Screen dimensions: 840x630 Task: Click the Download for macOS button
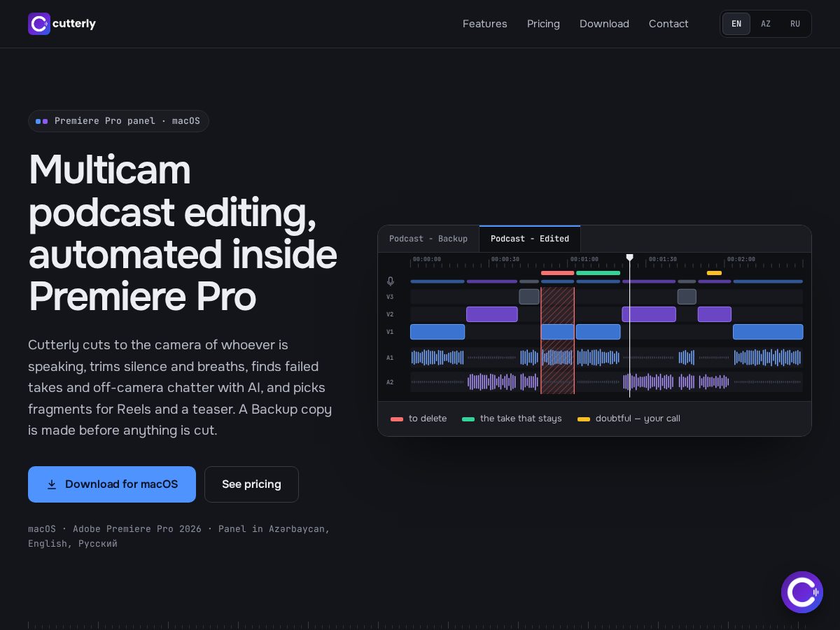[x=112, y=484]
